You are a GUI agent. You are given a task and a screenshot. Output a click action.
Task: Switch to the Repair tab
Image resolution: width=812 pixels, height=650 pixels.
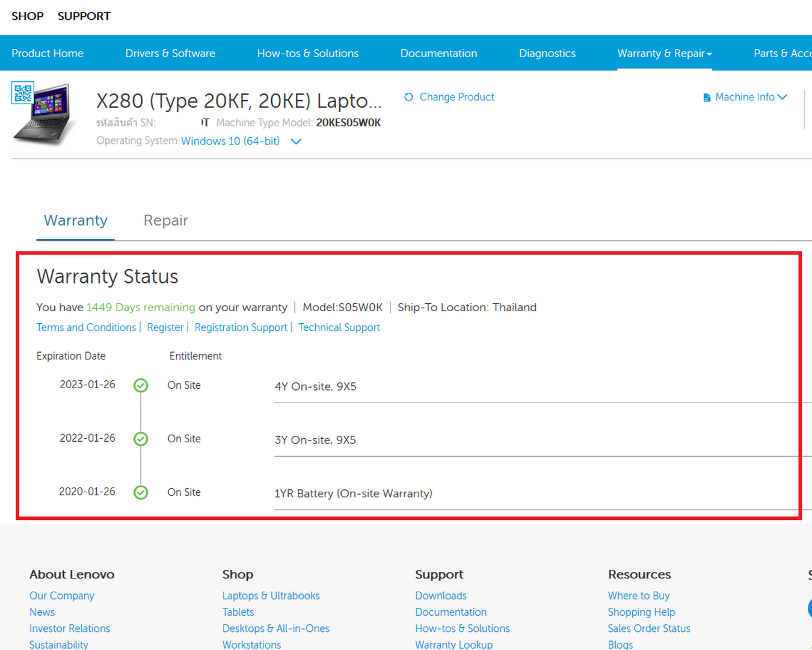pos(166,220)
